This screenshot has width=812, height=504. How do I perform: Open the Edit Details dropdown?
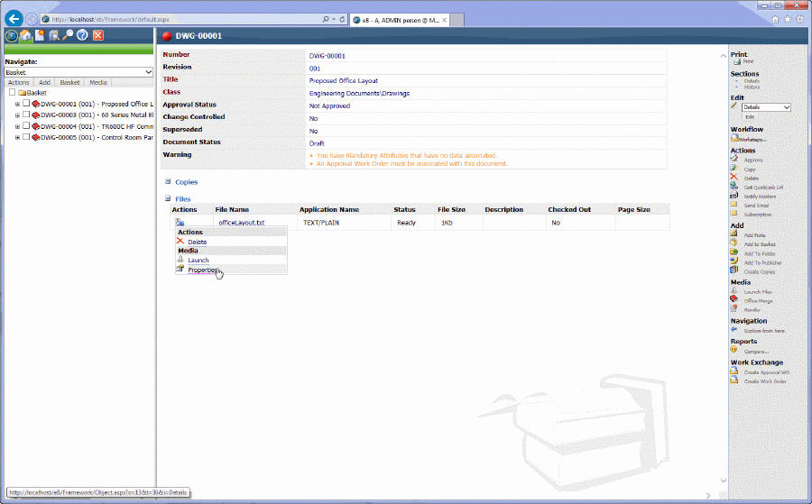(766, 107)
